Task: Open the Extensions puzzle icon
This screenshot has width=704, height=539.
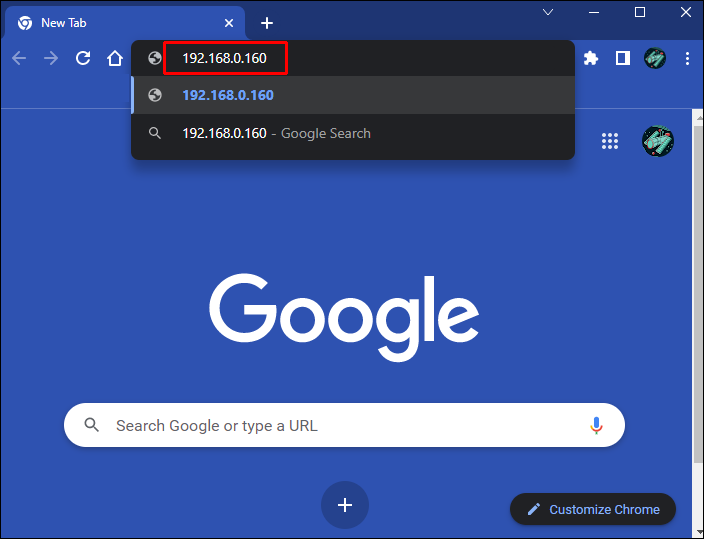Action: 591,58
